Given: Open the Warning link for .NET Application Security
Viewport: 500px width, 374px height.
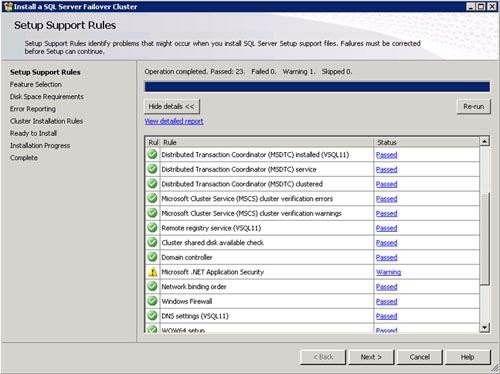Looking at the screenshot, I should [388, 272].
